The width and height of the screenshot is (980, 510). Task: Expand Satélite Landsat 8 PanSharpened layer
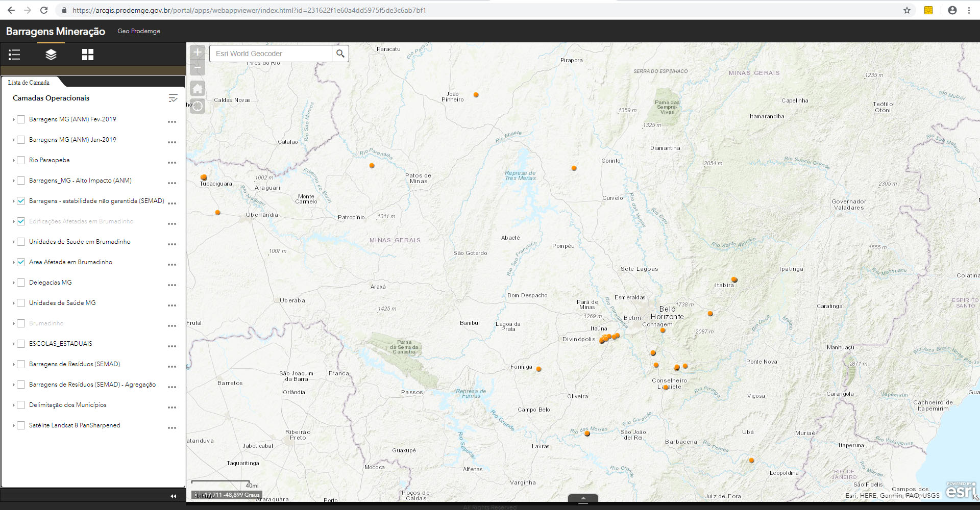[x=13, y=425]
